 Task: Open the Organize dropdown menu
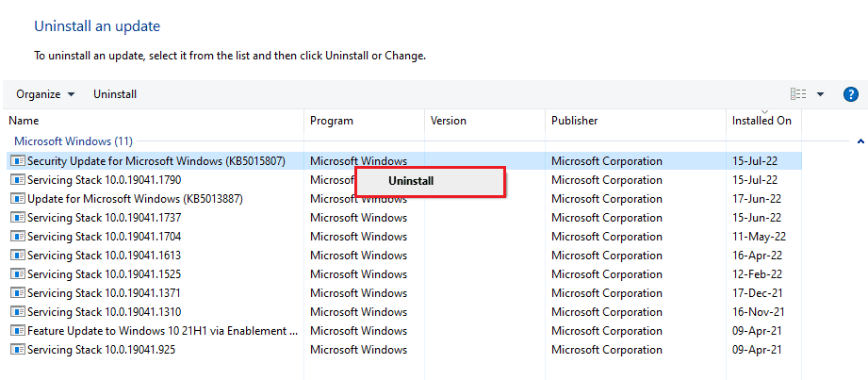[x=45, y=94]
